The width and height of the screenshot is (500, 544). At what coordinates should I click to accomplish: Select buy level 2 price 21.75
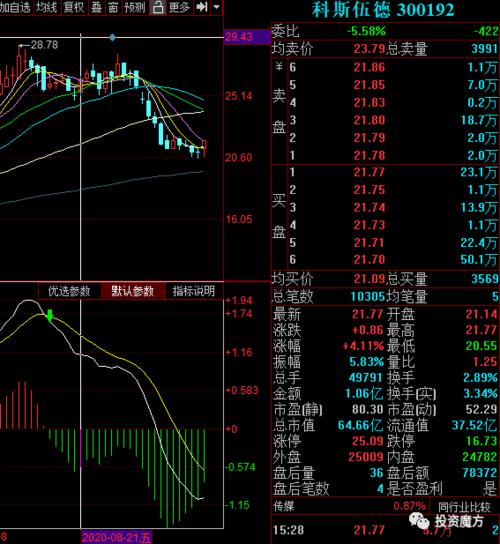point(369,190)
